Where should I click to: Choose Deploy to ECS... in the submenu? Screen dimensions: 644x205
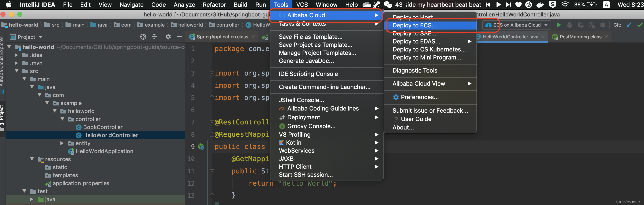(x=430, y=26)
